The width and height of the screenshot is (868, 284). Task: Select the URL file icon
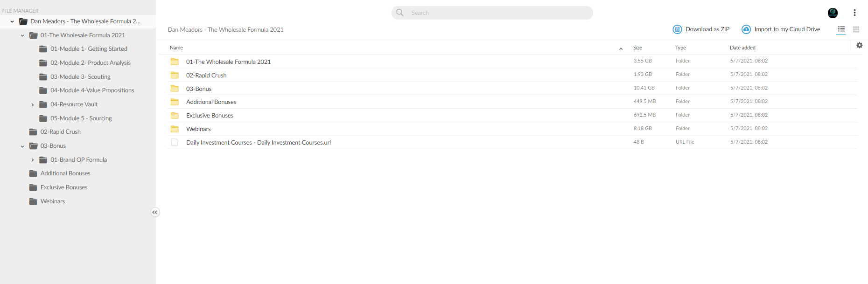tap(175, 142)
